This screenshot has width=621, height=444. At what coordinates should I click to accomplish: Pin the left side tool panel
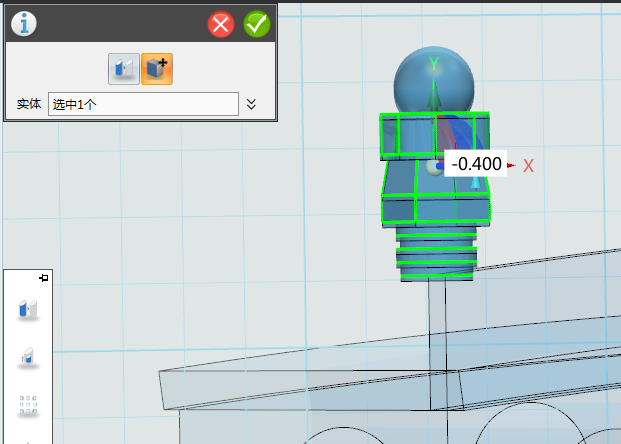click(x=44, y=277)
